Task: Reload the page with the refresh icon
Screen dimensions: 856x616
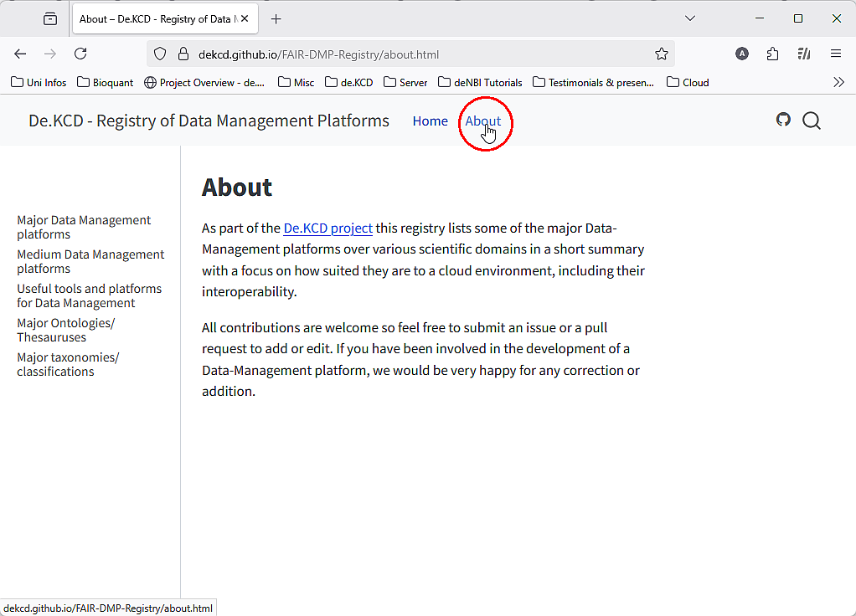Action: coord(80,54)
